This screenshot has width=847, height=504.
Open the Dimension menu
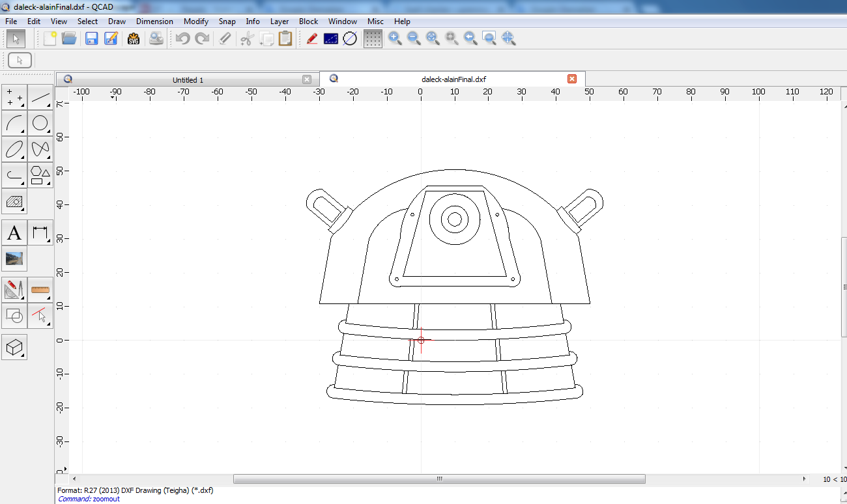tap(154, 21)
